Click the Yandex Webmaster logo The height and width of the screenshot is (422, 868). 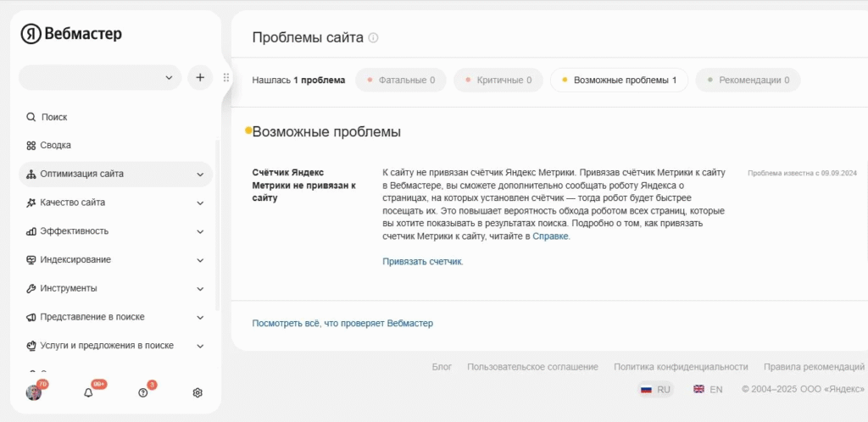point(71,34)
